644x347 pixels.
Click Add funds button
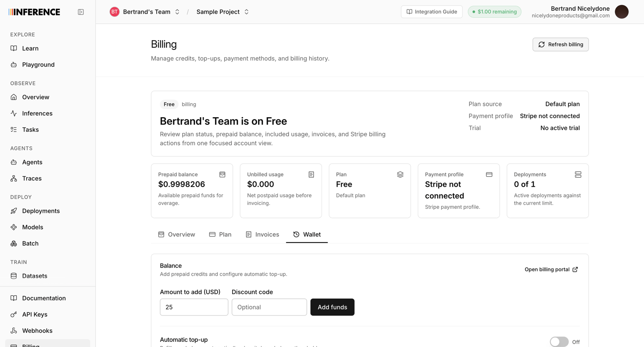coord(332,307)
